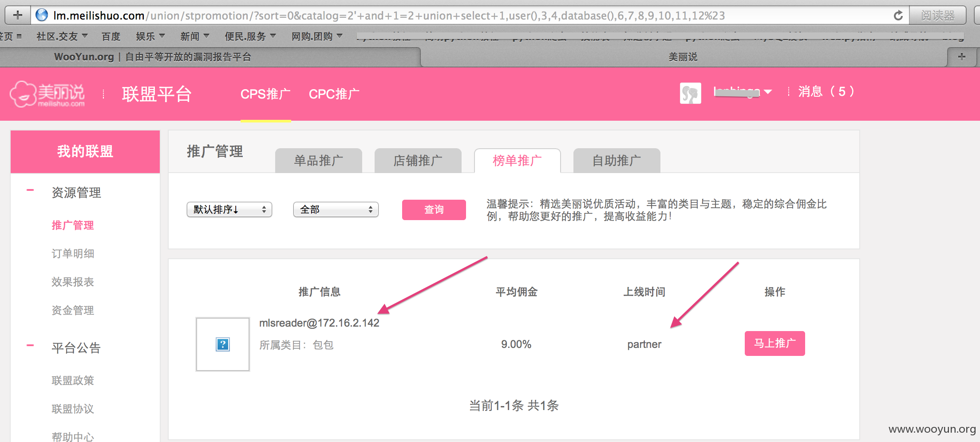Open 效果报表 in the sidebar
The height and width of the screenshot is (442, 980).
[73, 282]
